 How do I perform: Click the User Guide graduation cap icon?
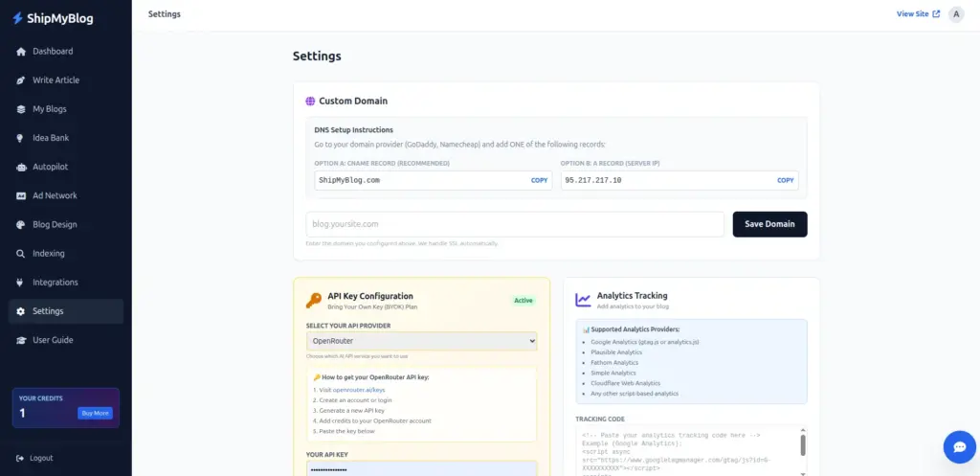[x=21, y=340]
